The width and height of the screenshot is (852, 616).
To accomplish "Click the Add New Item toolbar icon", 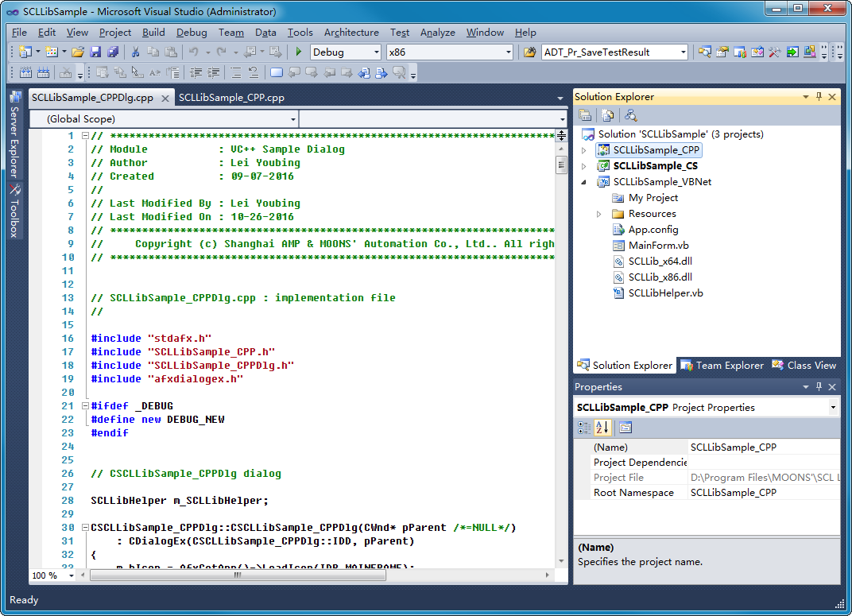I will point(52,52).
